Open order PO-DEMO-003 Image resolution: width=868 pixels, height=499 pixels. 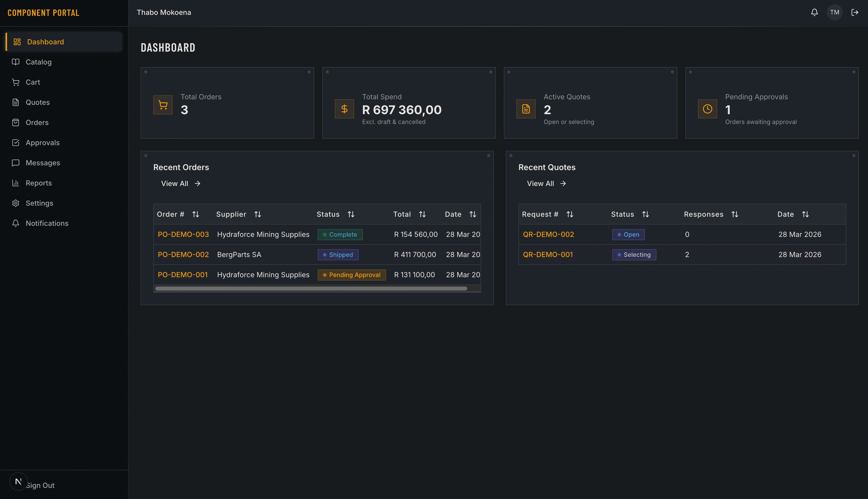point(183,234)
